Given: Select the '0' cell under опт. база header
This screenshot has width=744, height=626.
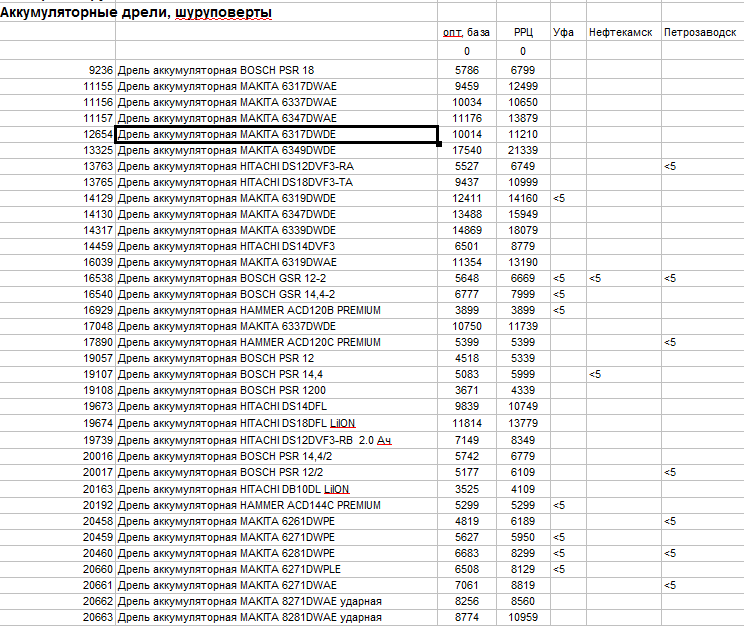Looking at the screenshot, I should point(467,51).
